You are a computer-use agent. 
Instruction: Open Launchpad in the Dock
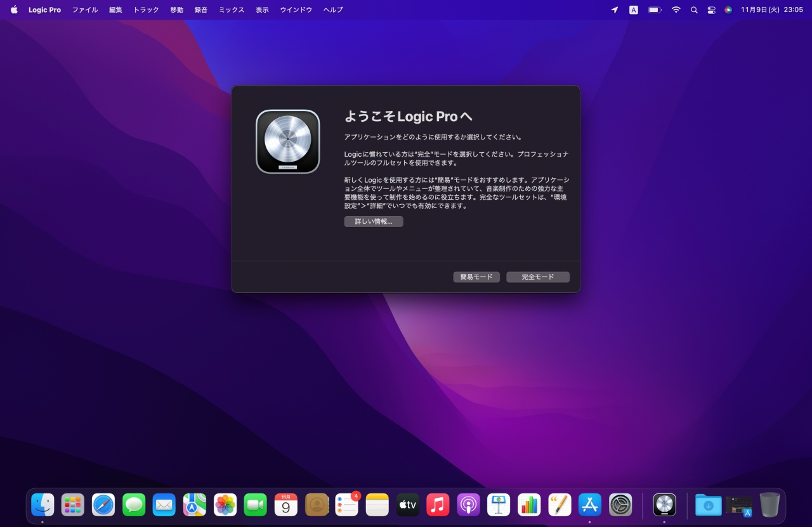[73, 505]
